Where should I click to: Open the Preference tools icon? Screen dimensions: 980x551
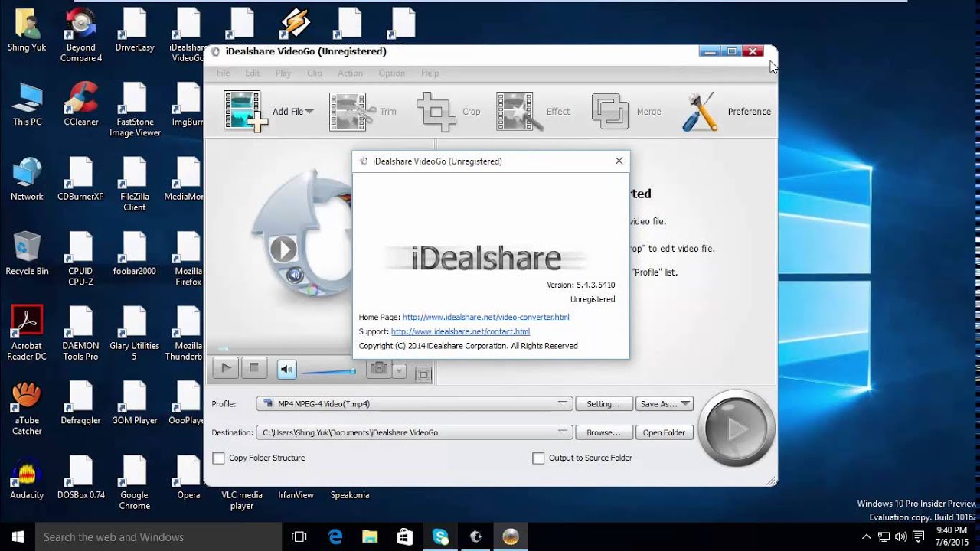[x=699, y=112]
